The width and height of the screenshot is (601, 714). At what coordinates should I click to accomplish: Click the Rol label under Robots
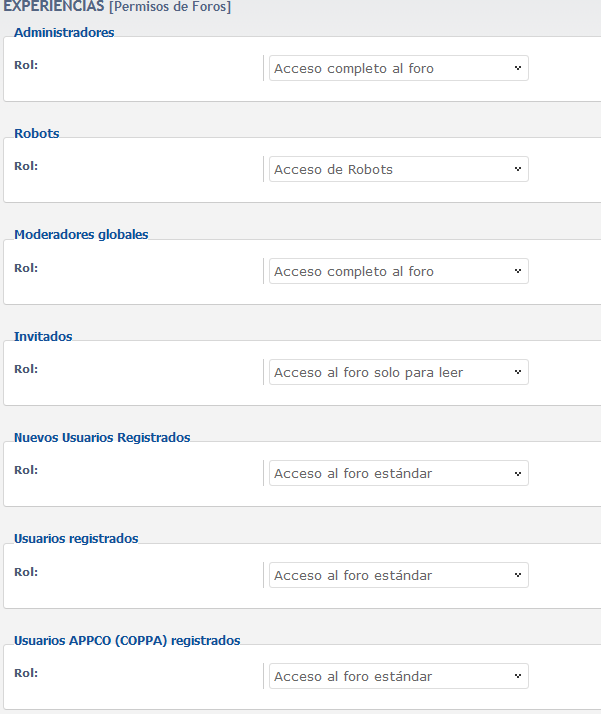tap(26, 166)
